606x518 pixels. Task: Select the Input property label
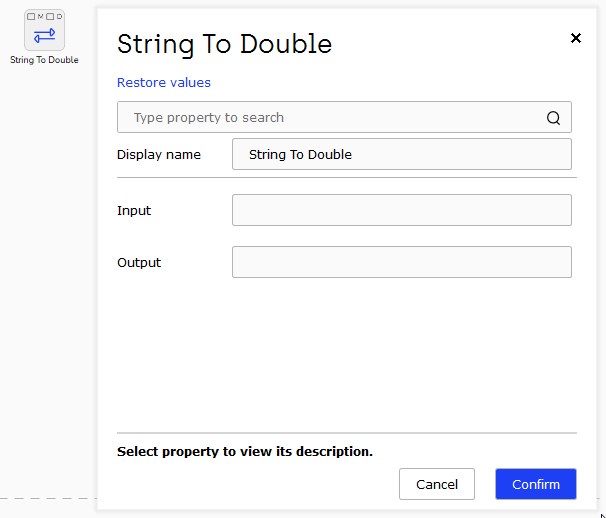[x=134, y=210]
